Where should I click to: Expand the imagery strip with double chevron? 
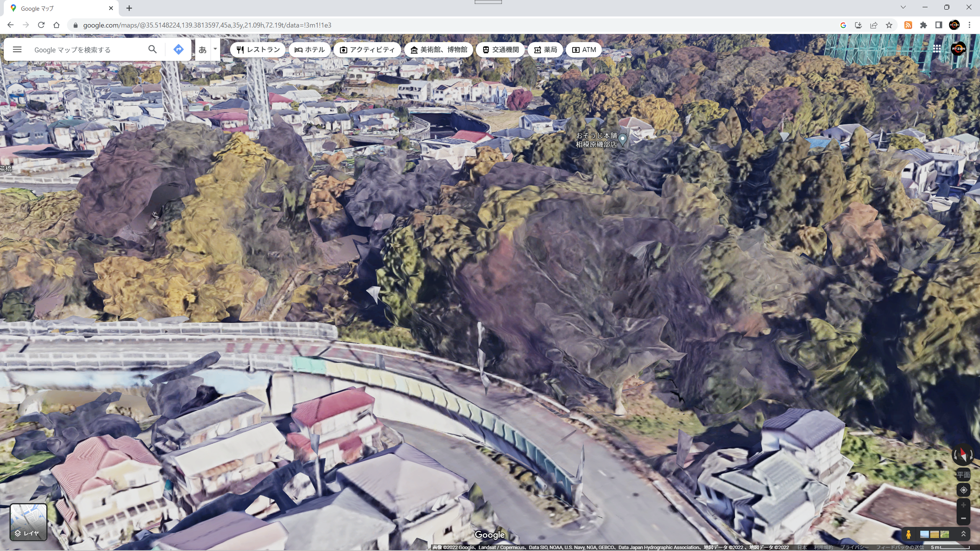964,534
